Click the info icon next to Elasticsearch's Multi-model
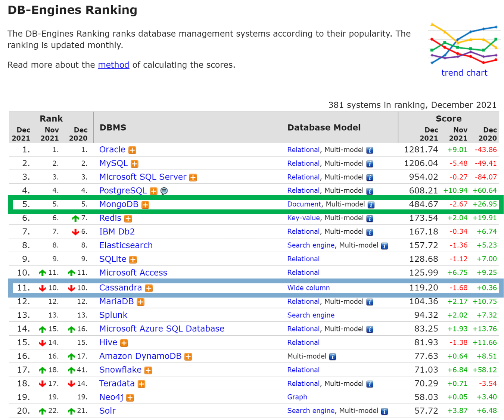Viewport: 504px width, 420px height. 384,246
